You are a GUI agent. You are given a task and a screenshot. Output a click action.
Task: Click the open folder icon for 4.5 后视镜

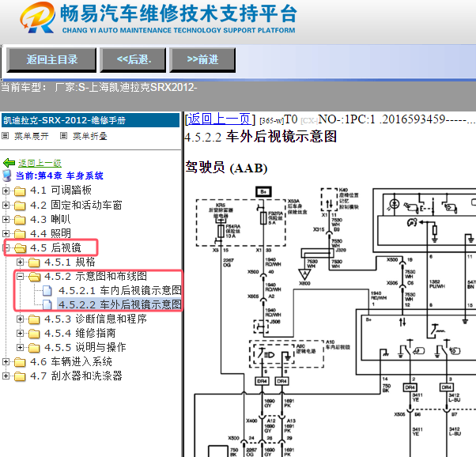(20, 248)
